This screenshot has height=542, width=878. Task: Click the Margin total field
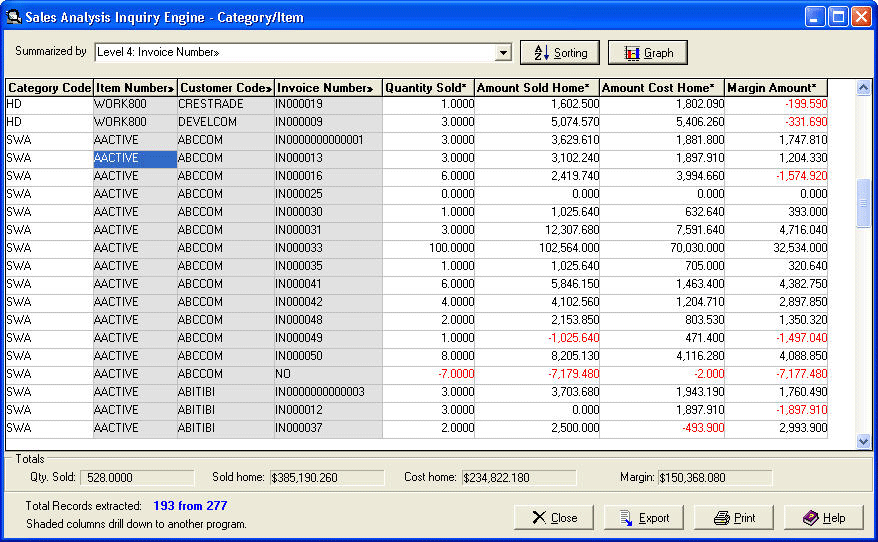point(714,478)
